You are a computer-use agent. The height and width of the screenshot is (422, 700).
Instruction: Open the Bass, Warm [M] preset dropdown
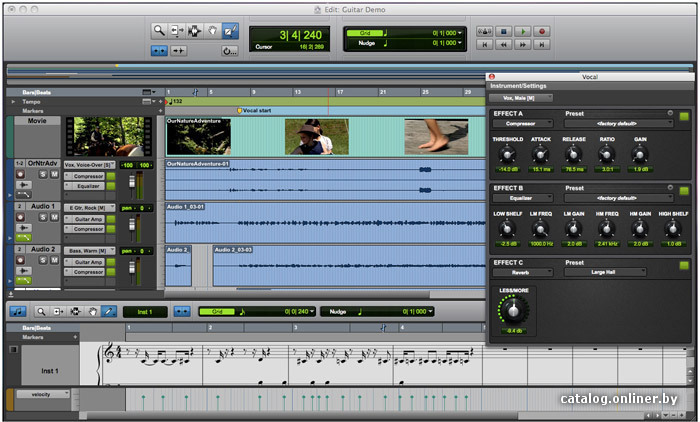[89, 251]
